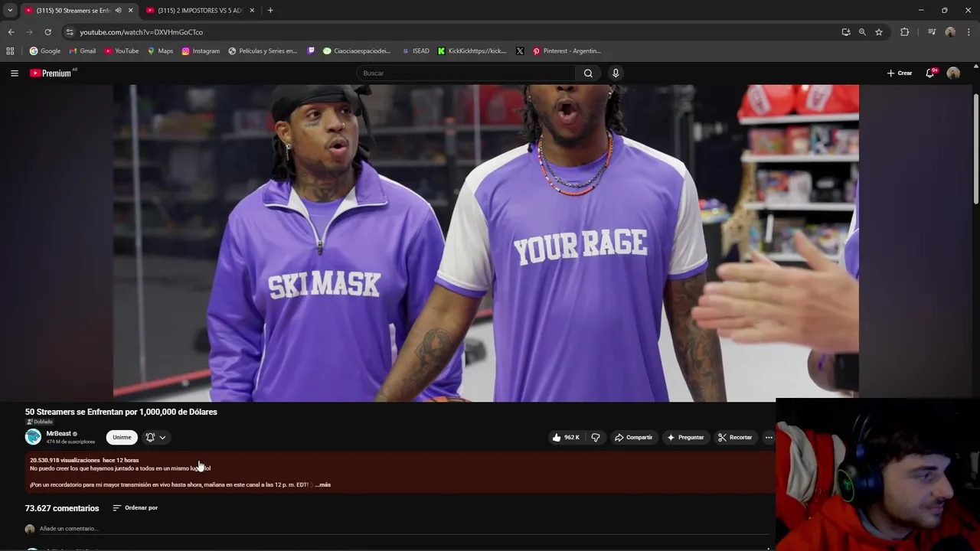The image size is (980, 551).
Task: Focus the Buscar search field
Action: pos(465,73)
